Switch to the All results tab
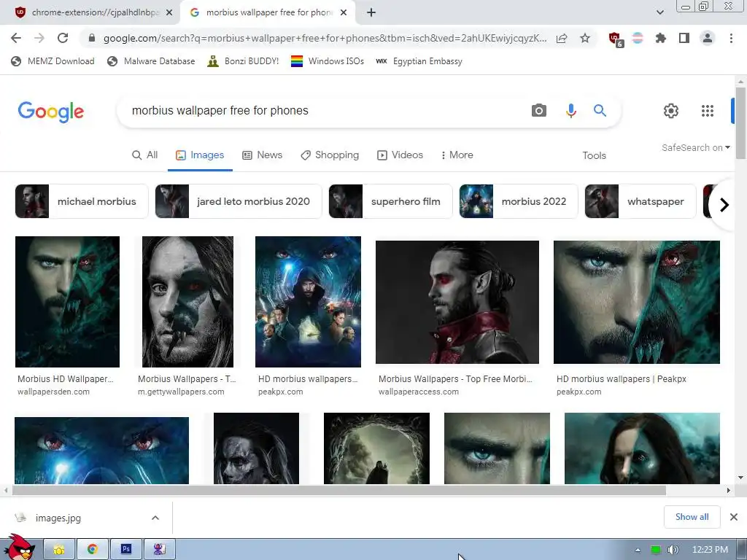Image resolution: width=747 pixels, height=560 pixels. 145,155
